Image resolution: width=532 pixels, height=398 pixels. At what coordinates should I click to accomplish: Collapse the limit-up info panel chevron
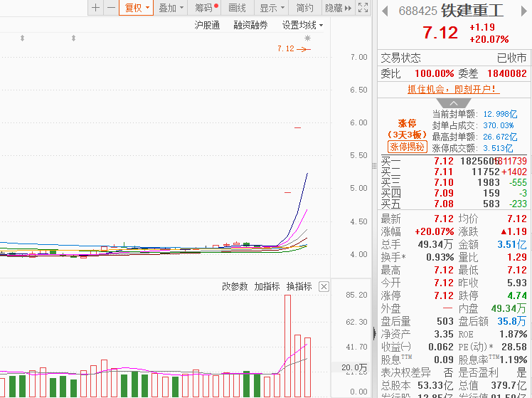tap(453, 104)
